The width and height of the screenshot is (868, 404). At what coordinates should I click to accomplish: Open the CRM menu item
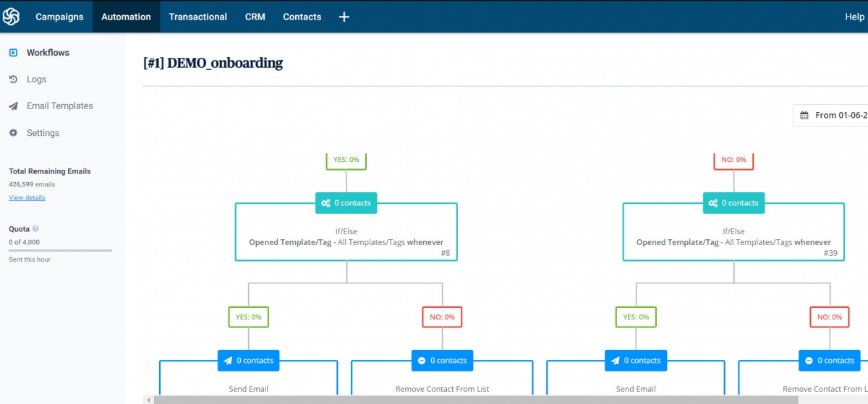255,17
